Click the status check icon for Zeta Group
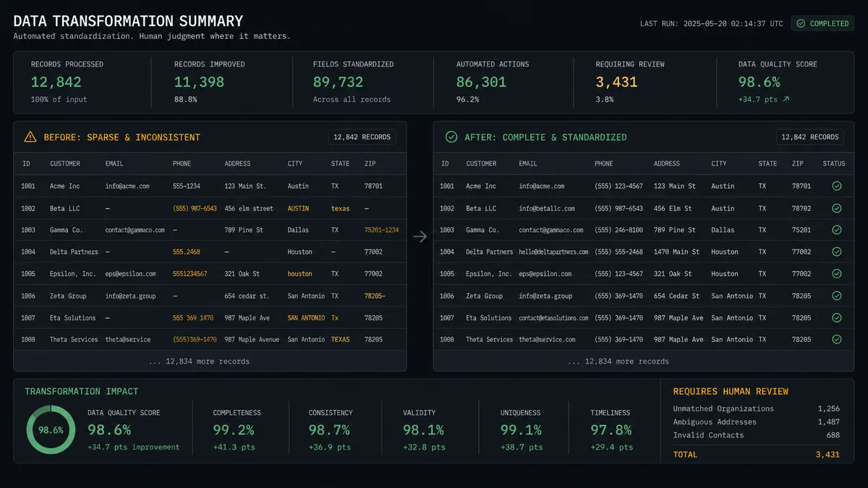This screenshot has height=488, width=868. pyautogui.click(x=837, y=296)
